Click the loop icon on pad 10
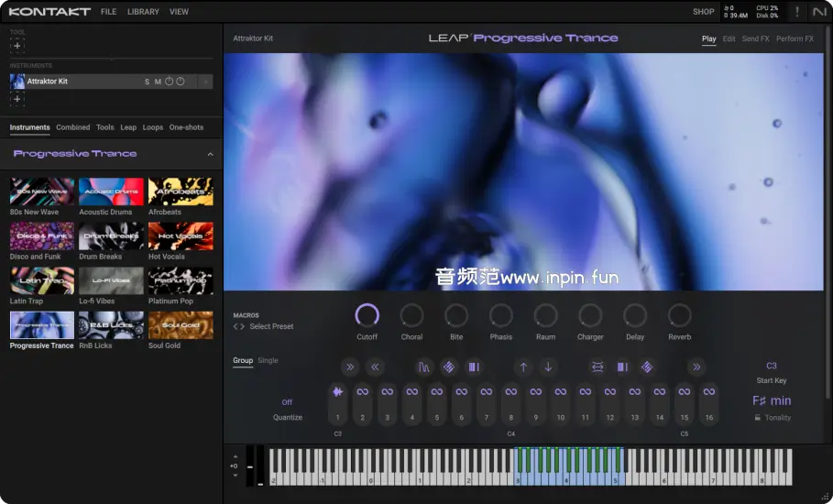 click(x=561, y=392)
